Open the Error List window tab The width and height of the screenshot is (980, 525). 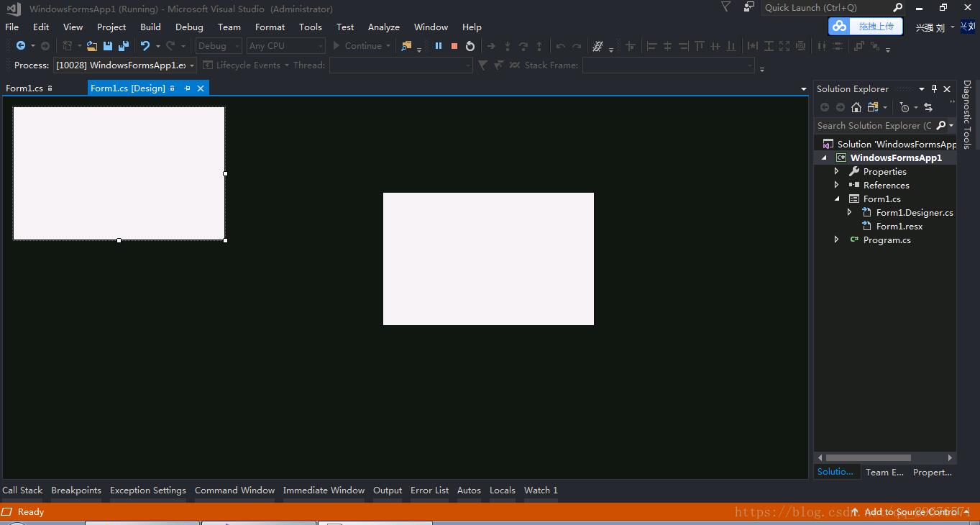(429, 490)
